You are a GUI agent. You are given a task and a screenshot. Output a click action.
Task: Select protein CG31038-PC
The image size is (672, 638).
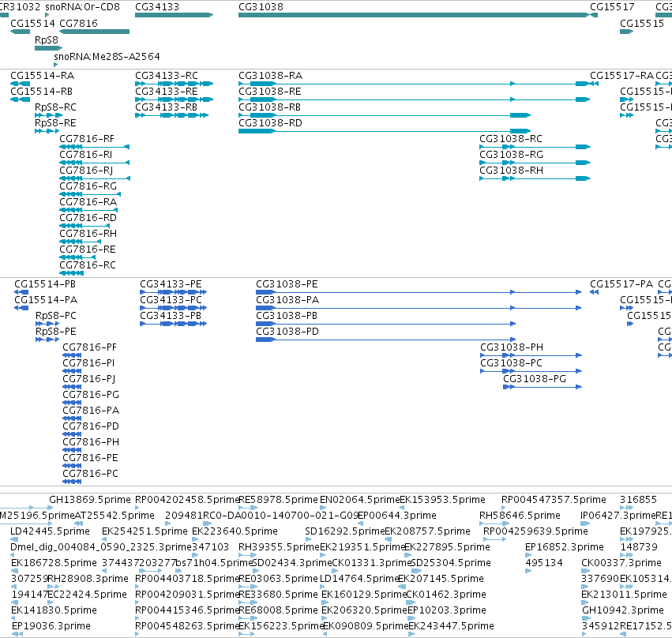511,363
